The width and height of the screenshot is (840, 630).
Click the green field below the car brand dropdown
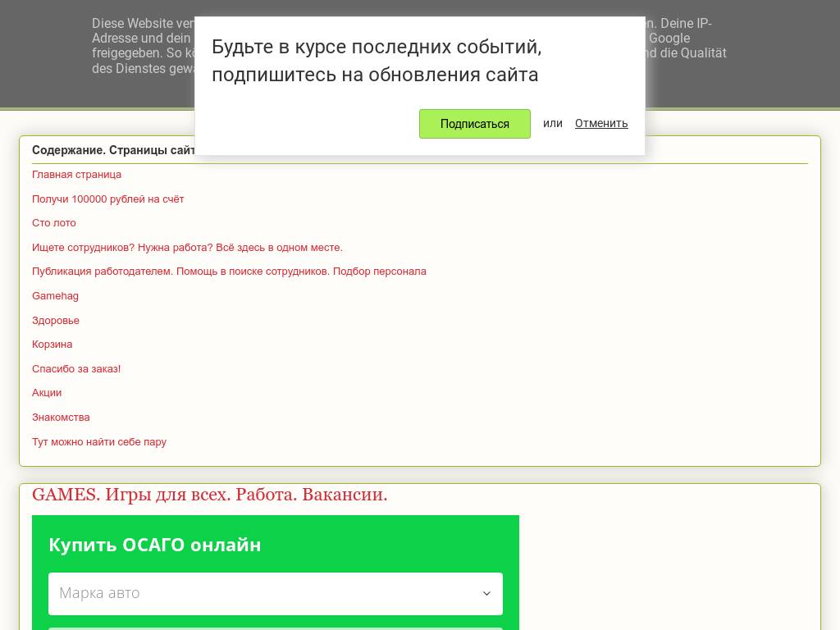coord(276,628)
